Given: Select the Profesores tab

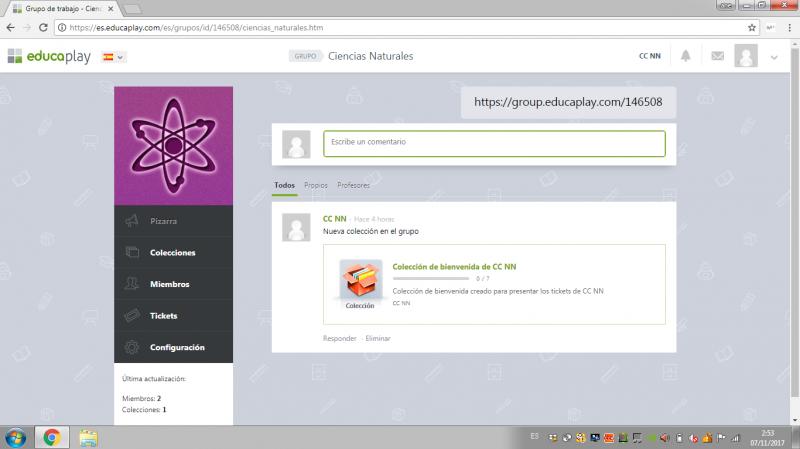Looking at the screenshot, I should click(353, 185).
